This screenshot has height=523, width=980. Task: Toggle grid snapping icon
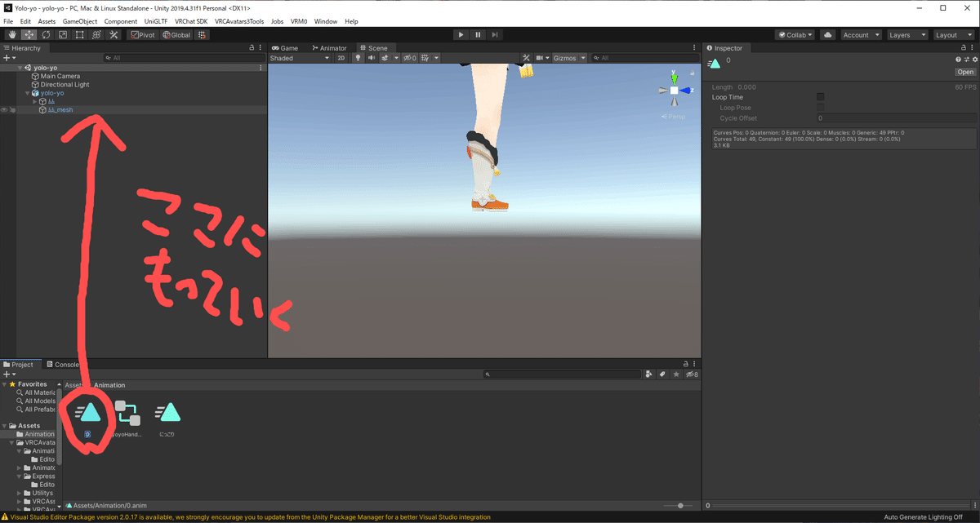tap(202, 35)
